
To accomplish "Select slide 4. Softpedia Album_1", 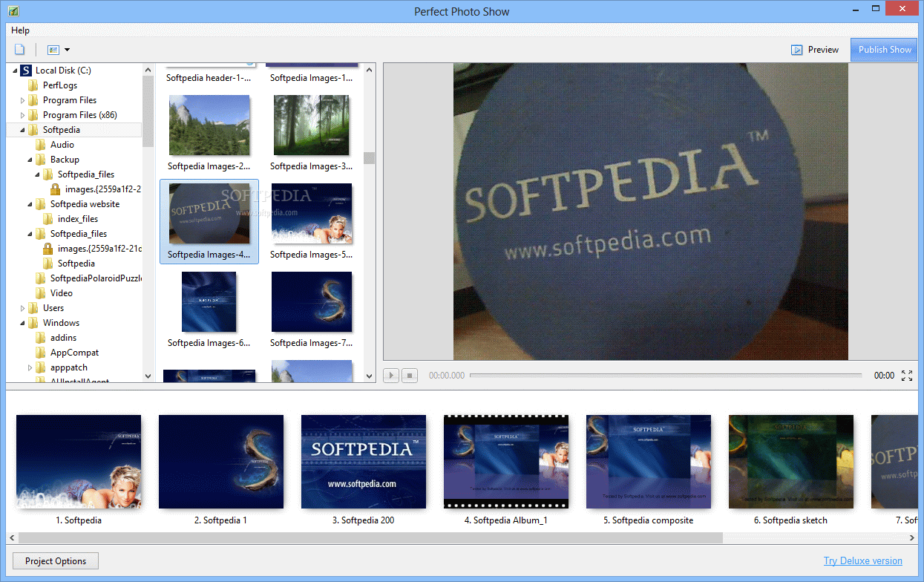I will (x=506, y=462).
